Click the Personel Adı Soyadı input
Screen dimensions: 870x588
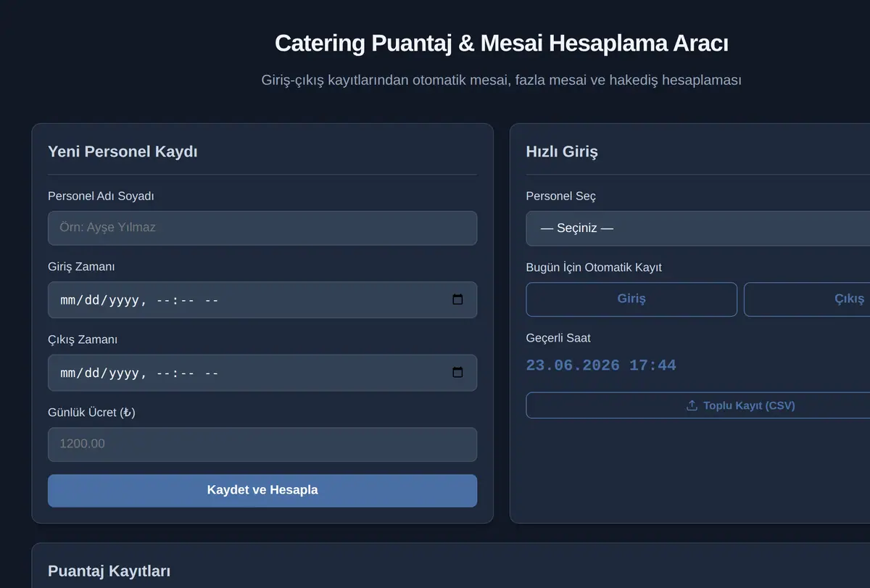[x=262, y=228]
